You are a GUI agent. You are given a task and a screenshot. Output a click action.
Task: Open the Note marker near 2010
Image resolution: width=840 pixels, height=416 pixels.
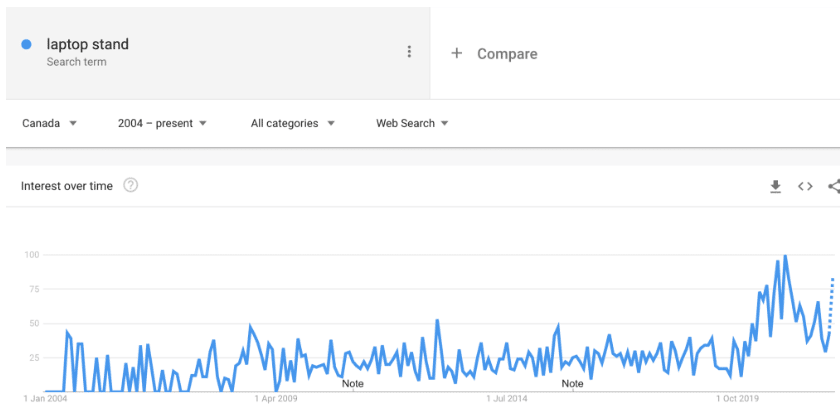click(352, 384)
